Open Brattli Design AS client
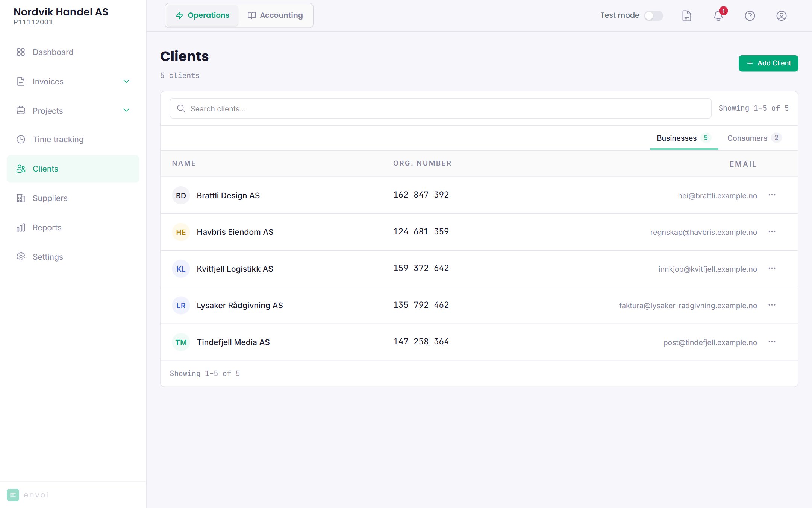Screen dimensions: 812x508 pyautogui.click(x=228, y=195)
